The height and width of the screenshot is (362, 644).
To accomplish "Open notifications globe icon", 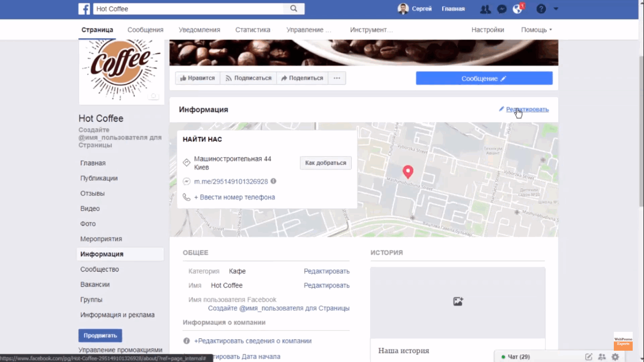I will pos(518,9).
